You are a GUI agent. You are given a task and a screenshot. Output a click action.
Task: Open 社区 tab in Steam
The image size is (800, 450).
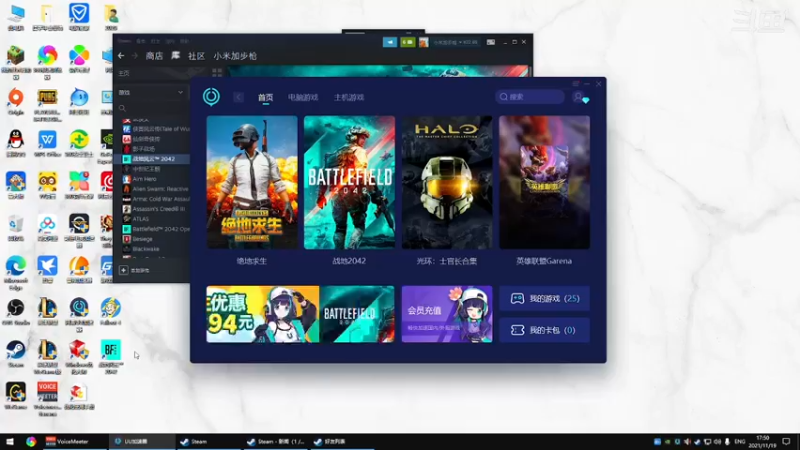(x=196, y=56)
